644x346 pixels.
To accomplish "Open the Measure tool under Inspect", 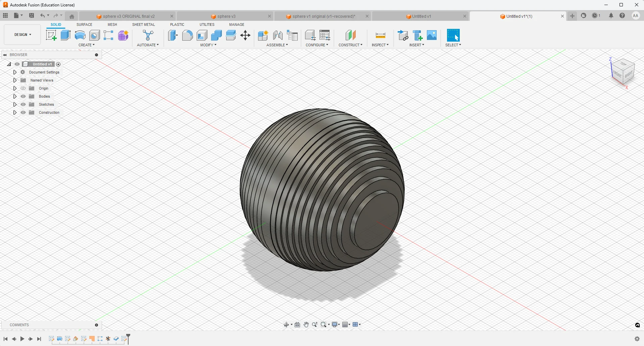I will [380, 35].
